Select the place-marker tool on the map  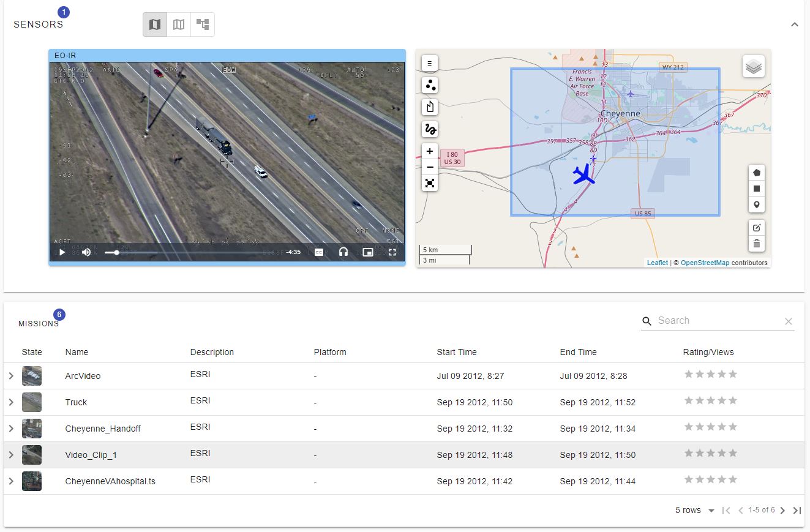click(757, 204)
